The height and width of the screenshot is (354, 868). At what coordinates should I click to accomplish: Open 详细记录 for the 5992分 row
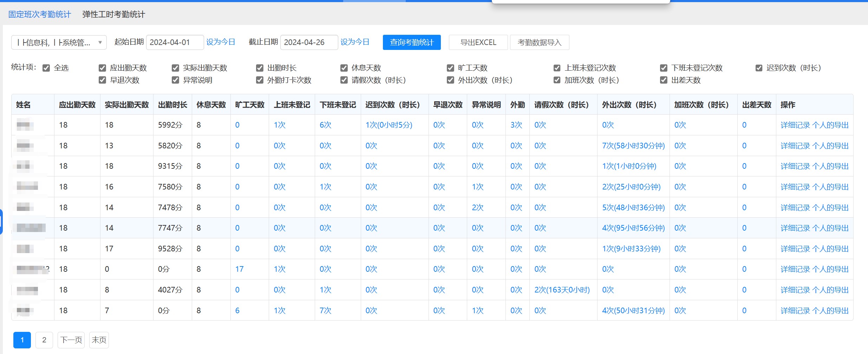795,125
